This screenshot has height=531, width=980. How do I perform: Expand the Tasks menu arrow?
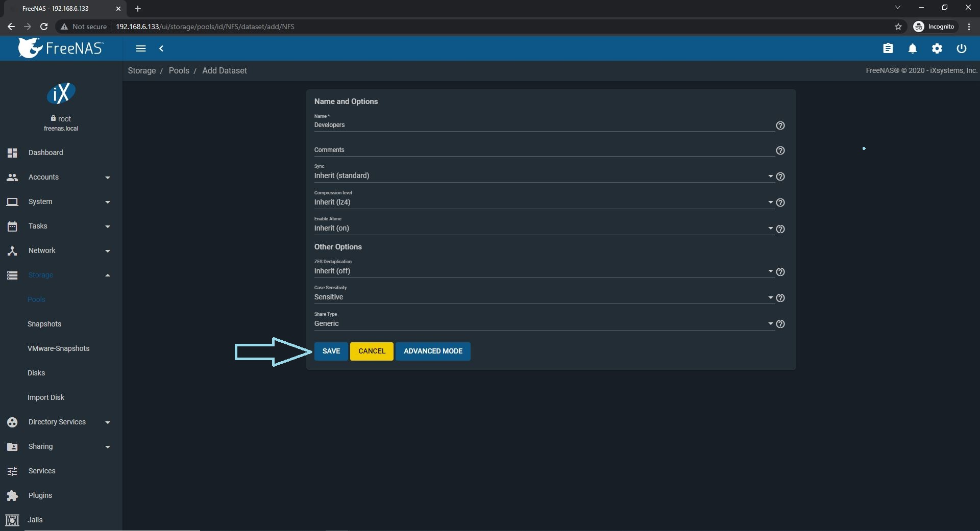coord(108,226)
